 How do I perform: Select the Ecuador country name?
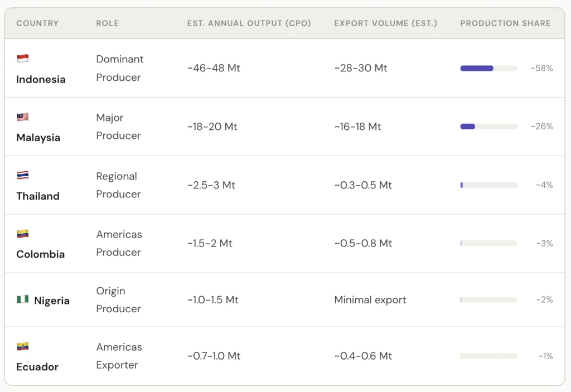(x=37, y=367)
